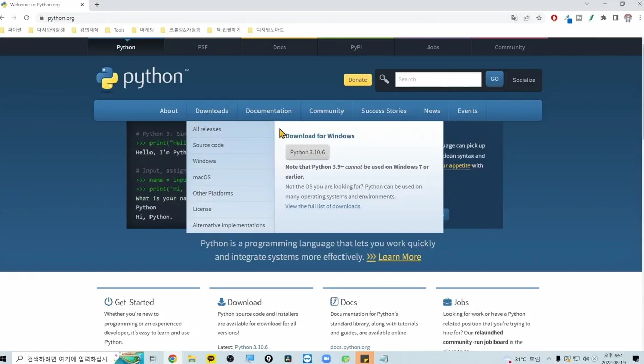This screenshot has width=644, height=364.
Task: Select Other Platforms in Downloads submenu
Action: 230,193
